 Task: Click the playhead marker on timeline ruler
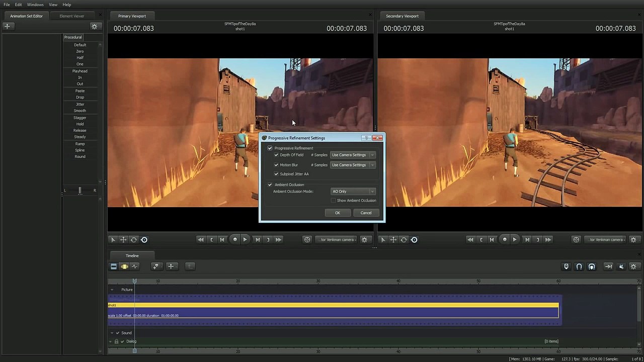point(134,281)
